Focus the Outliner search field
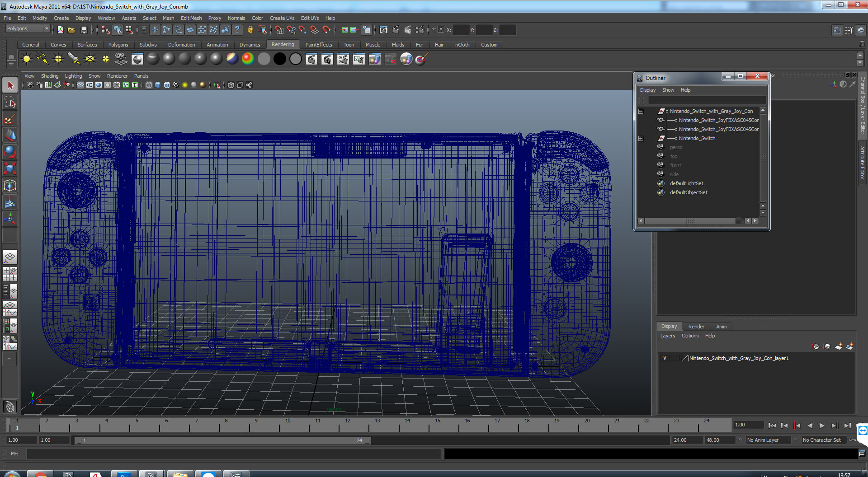Viewport: 868px width, 477px height. 707,100
